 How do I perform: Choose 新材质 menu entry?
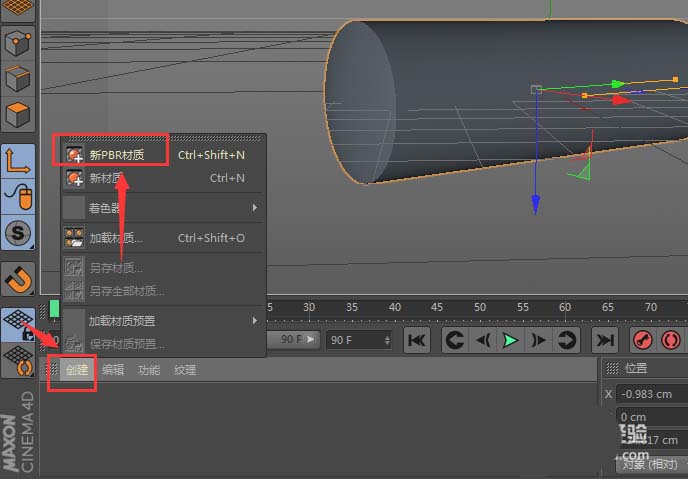pos(106,179)
